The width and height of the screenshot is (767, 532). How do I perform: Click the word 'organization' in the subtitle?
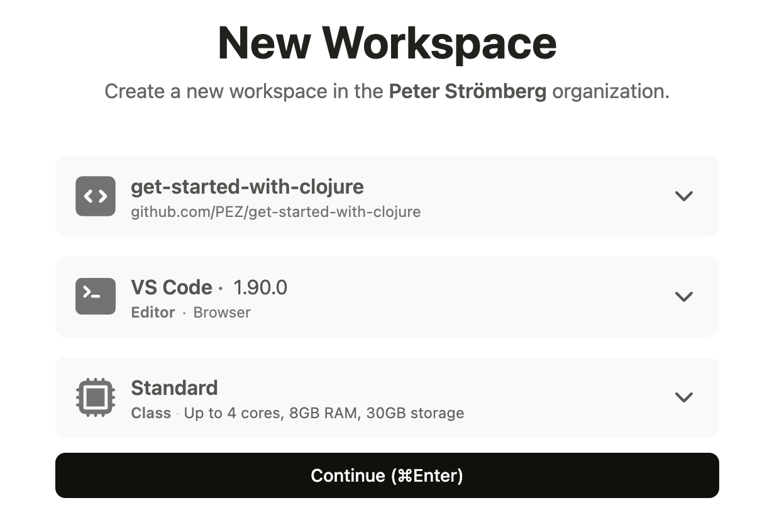pyautogui.click(x=611, y=92)
